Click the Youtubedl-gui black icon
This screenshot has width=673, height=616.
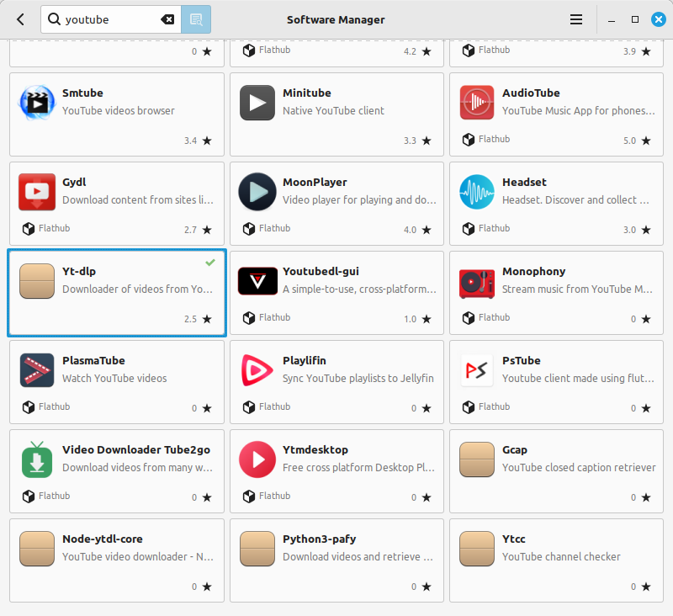tap(257, 281)
